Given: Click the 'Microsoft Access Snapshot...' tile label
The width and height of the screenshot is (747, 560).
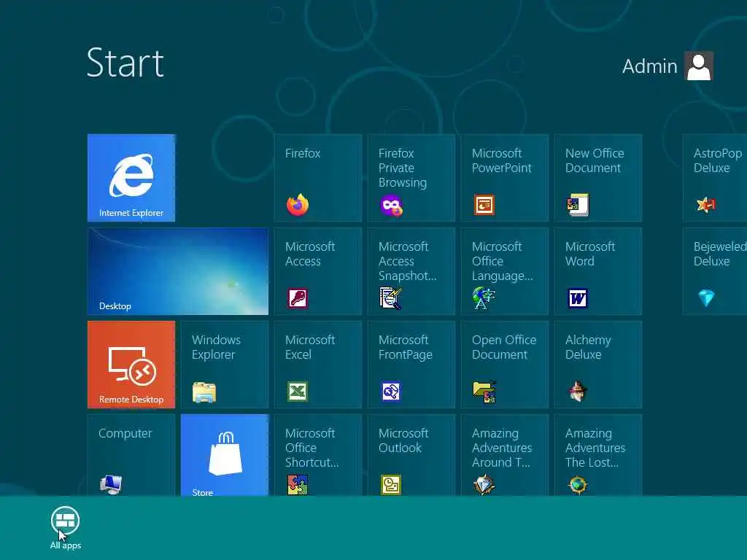Looking at the screenshot, I should 407,261.
